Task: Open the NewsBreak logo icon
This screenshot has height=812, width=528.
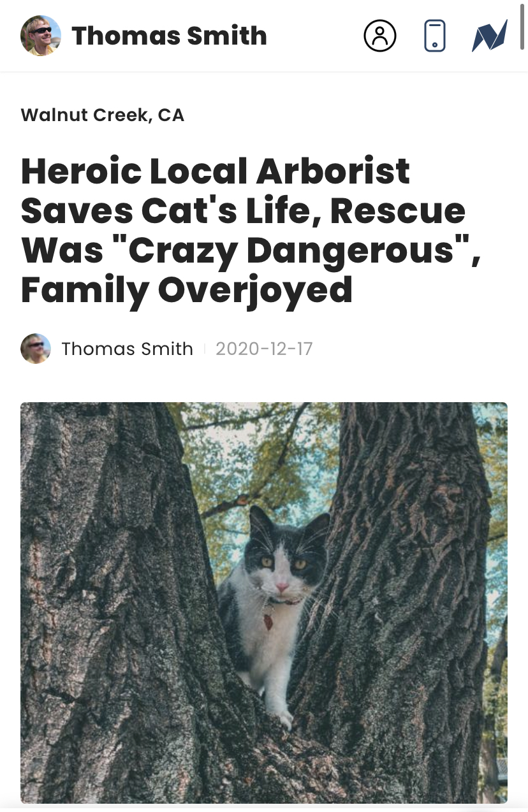Action: 490,36
